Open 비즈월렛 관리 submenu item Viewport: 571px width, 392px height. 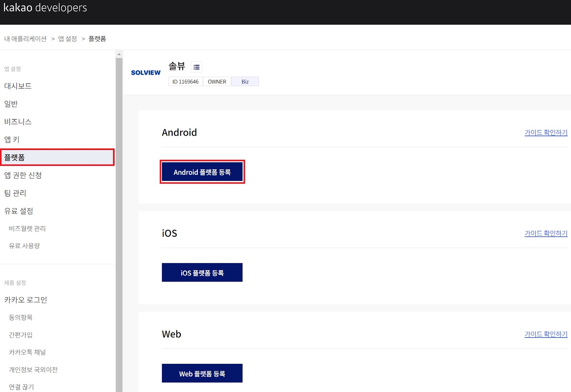point(27,228)
